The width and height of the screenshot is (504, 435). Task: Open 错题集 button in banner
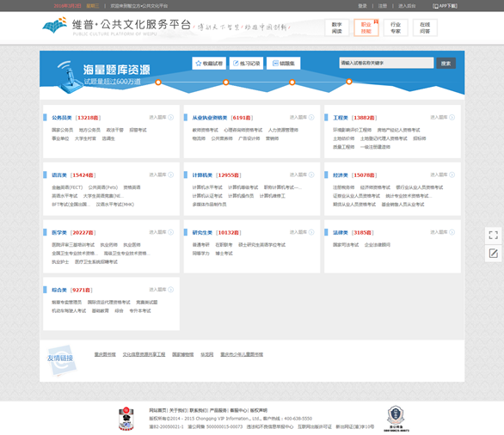click(x=284, y=64)
